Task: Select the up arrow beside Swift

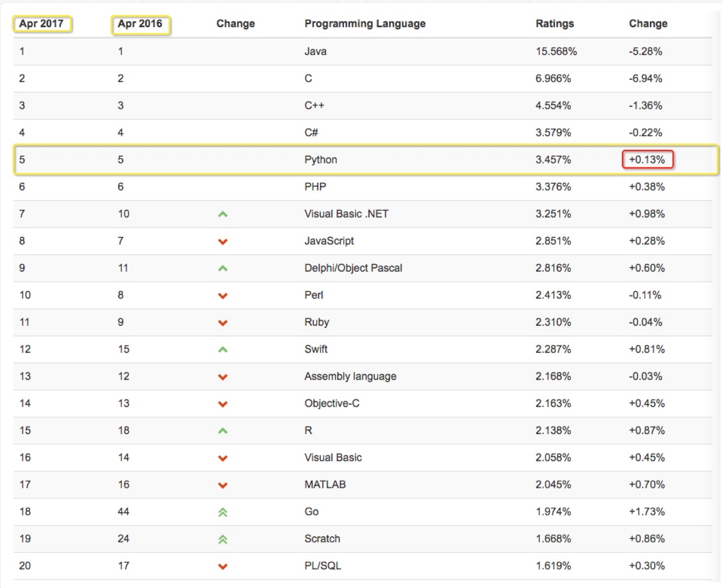Action: pyautogui.click(x=223, y=349)
